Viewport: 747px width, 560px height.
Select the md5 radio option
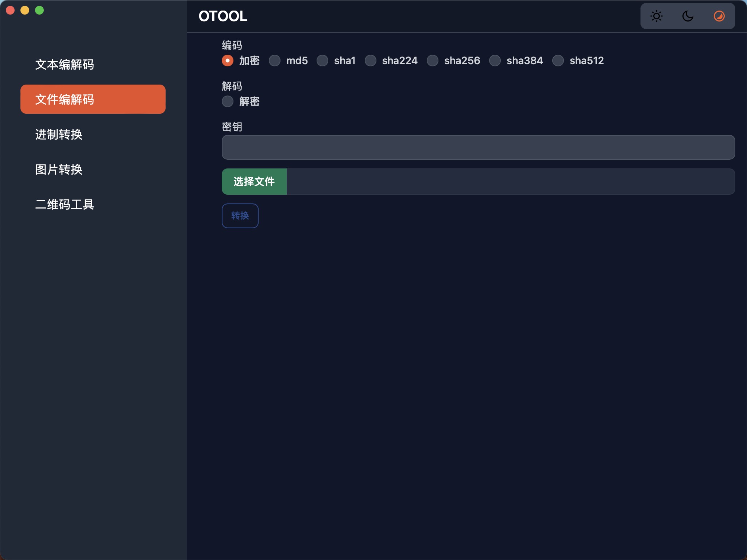pos(275,61)
